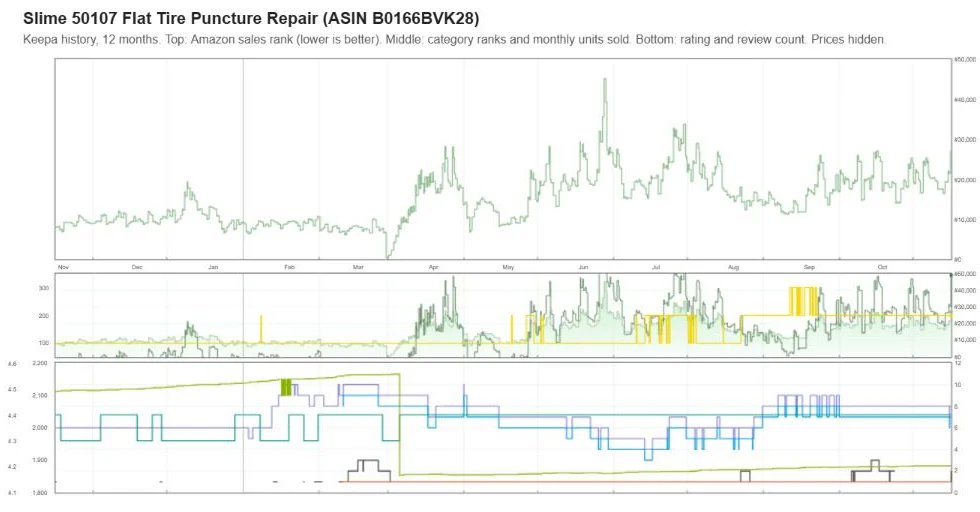Click the 4.1 rating axis label
This screenshot has height=512, width=980.
(12, 493)
